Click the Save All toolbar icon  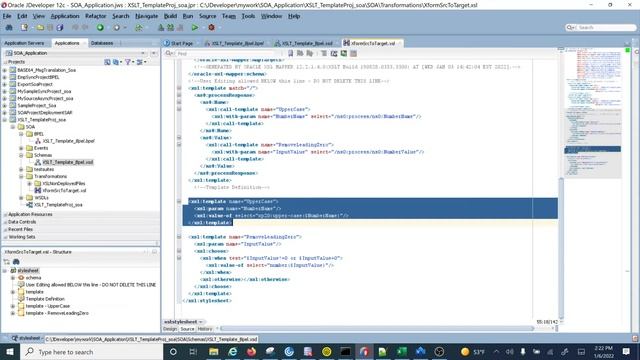(x=60, y=27)
